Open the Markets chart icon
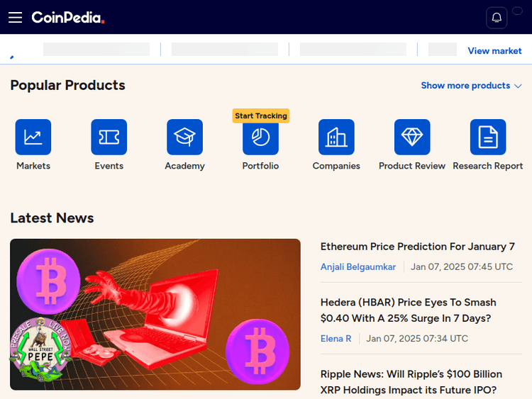Viewport: 532px width, 399px height. click(x=33, y=137)
